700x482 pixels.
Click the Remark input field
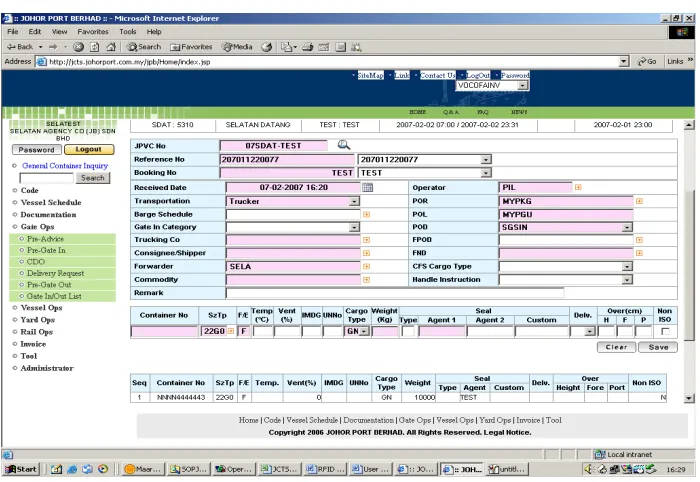coord(395,293)
